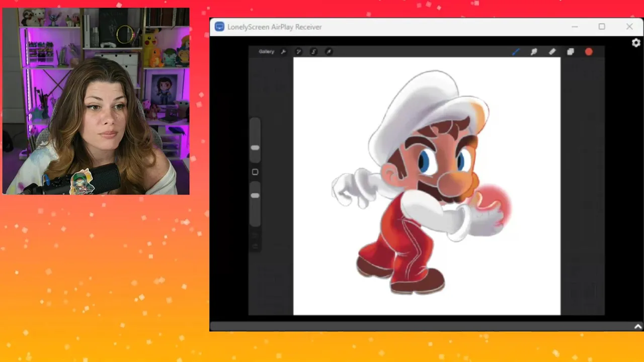Screen dimensions: 644x362
Task: Select the Eraser tool
Action: (x=552, y=51)
